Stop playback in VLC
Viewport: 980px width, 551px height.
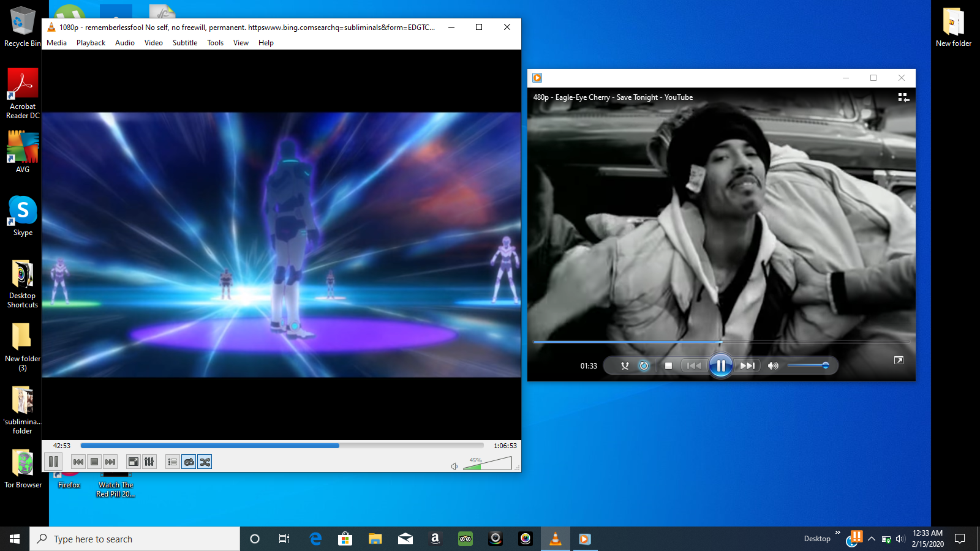pyautogui.click(x=94, y=462)
